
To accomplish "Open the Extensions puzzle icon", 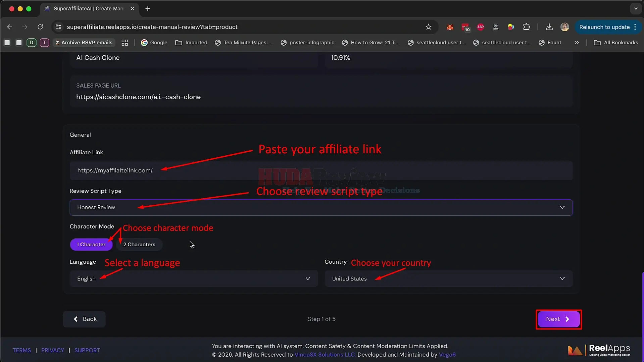I will coord(527,27).
